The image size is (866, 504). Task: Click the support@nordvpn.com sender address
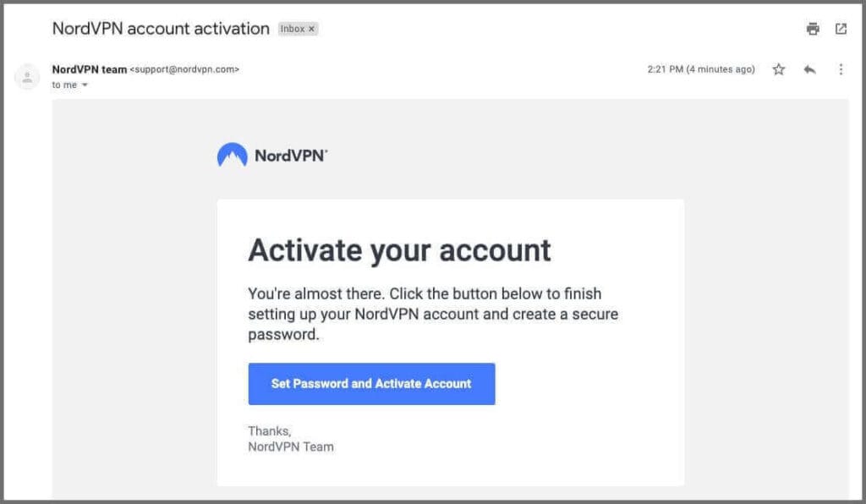point(184,69)
